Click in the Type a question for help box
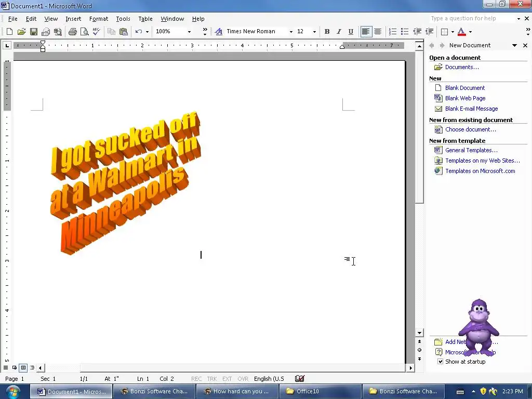 [472, 19]
